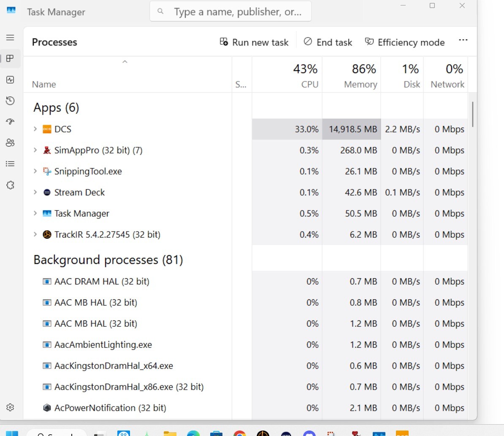The height and width of the screenshot is (436, 504).
Task: Click SimAppPro CPU value 0.3%
Action: pyautogui.click(x=309, y=150)
